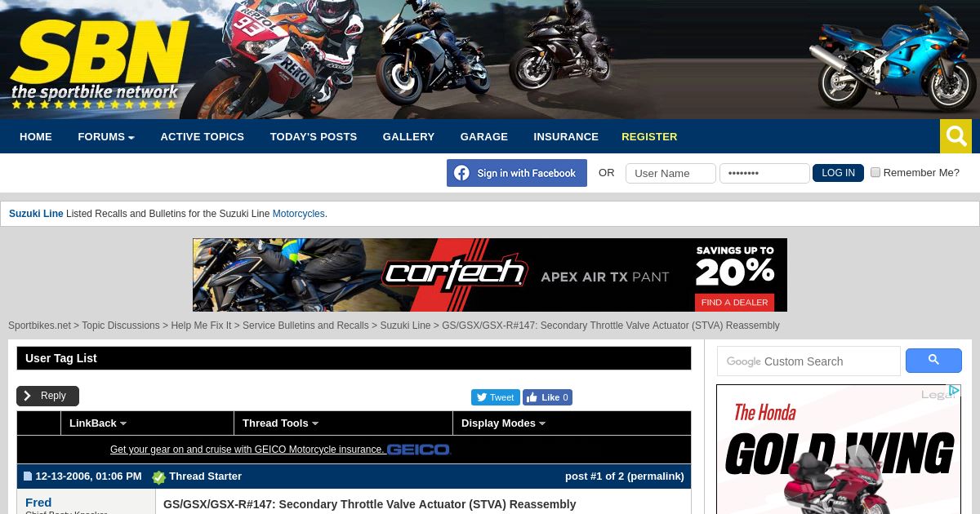Image resolution: width=980 pixels, height=514 pixels.
Task: Click the Suzuki Line breadcrumb link
Action: coord(405,326)
